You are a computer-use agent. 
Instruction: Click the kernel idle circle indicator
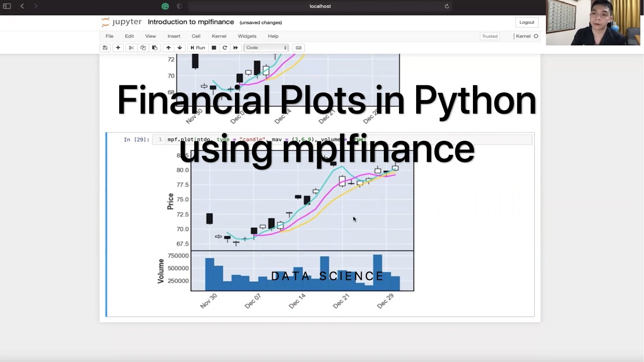coord(536,36)
